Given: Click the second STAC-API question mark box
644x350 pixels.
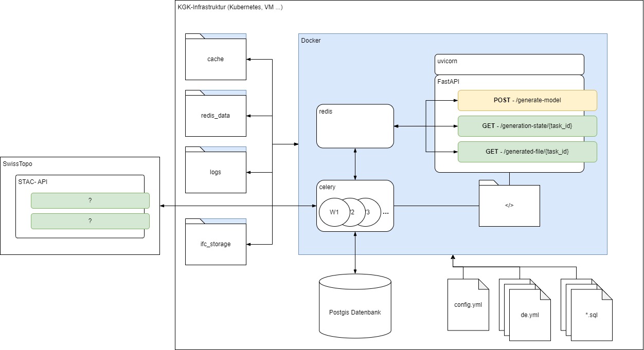Looking at the screenshot, I should tap(90, 221).
